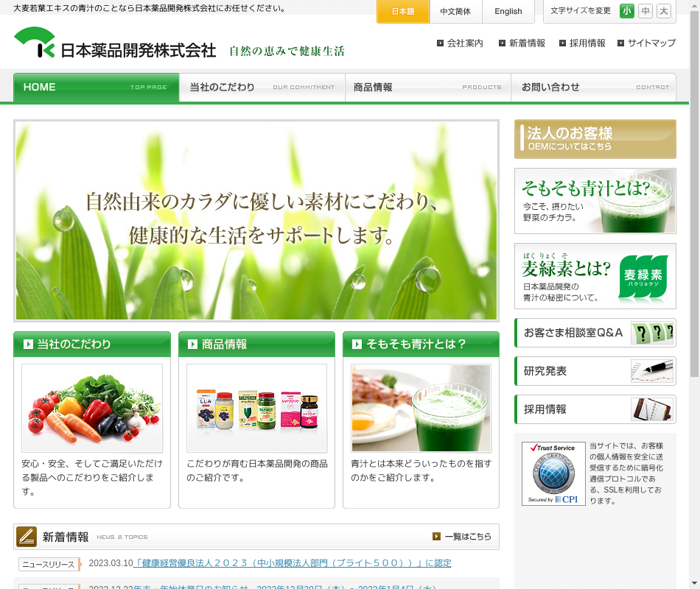Open お客さま相談室Q&A button
Screen dimensions: 700x589
pyautogui.click(x=595, y=333)
